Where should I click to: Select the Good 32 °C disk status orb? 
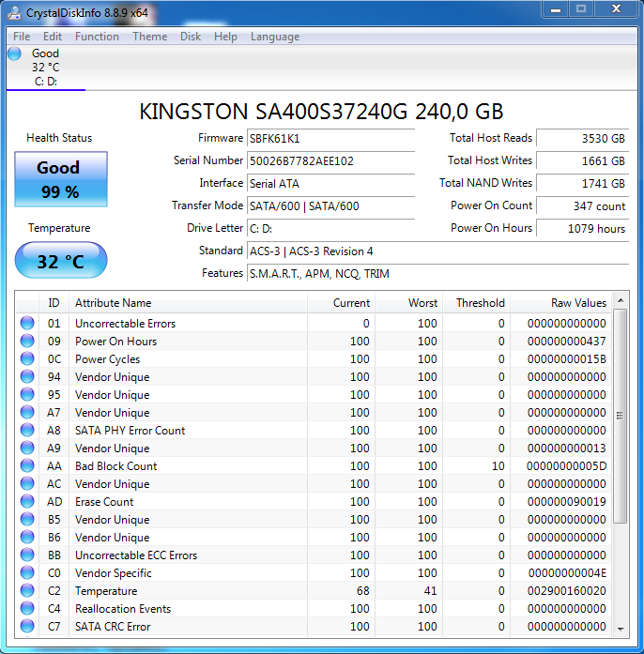(14, 53)
